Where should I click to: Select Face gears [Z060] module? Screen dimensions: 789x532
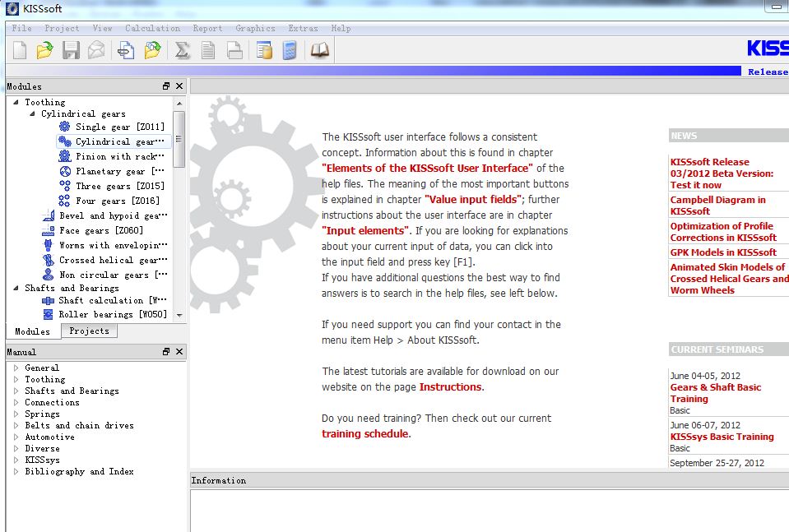(93, 231)
